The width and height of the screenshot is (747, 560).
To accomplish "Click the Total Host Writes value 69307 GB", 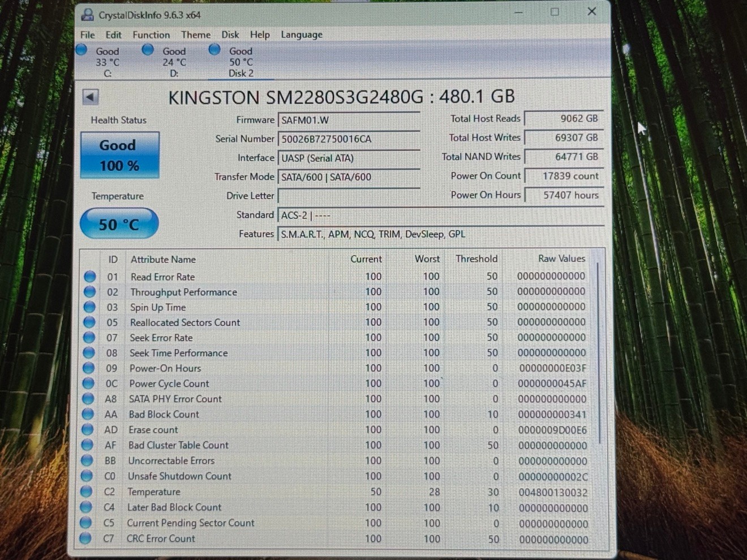I will [x=564, y=137].
